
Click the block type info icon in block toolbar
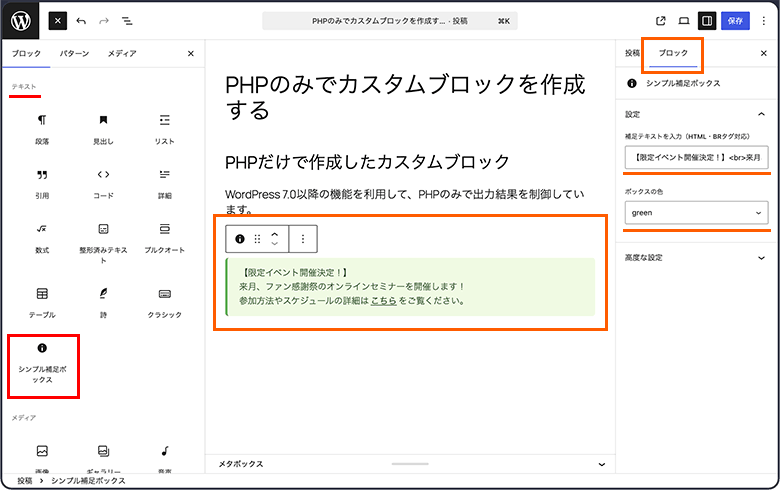click(x=240, y=239)
